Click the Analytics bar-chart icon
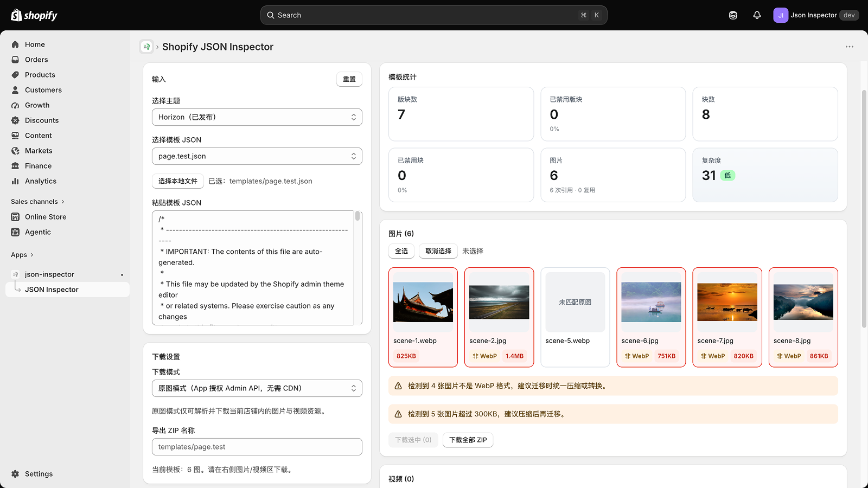868x488 pixels. (x=15, y=181)
